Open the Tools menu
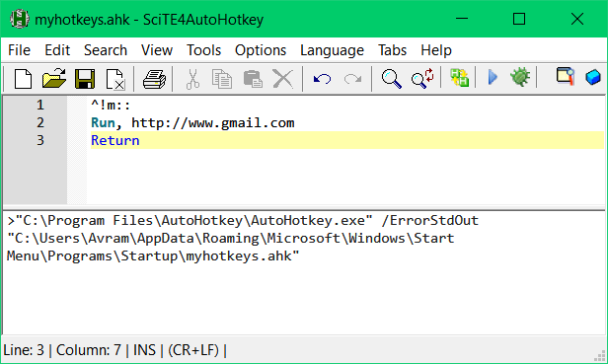 click(203, 50)
